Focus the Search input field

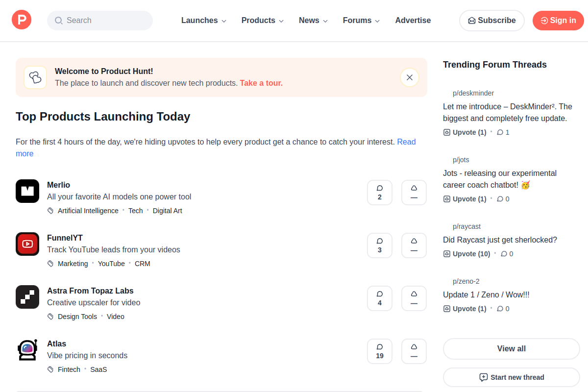coord(100,21)
